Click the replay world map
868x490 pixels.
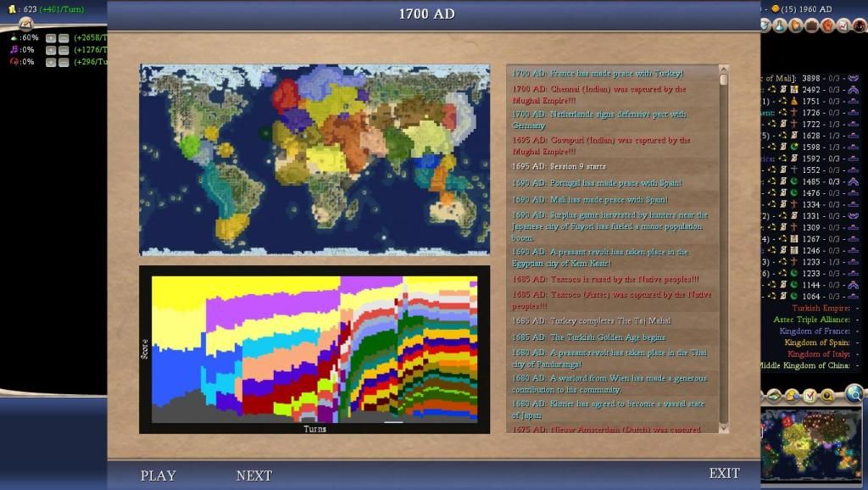coord(314,159)
